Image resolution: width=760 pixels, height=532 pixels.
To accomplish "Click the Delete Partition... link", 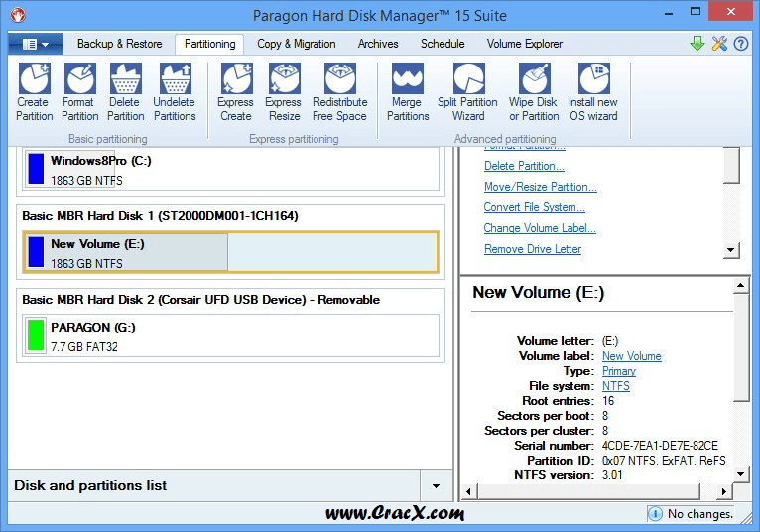I will (524, 166).
